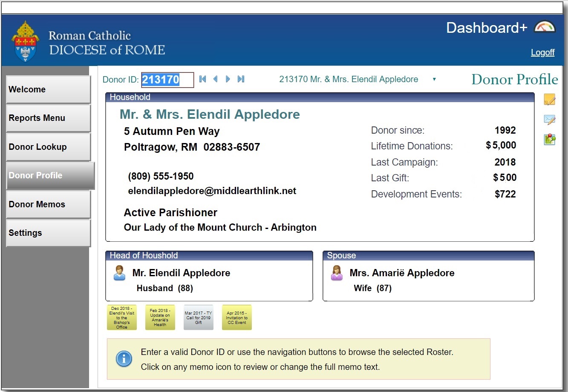Image resolution: width=568 pixels, height=392 pixels.
Task: Open Mar 2017 TY Call memo
Action: [x=198, y=318]
